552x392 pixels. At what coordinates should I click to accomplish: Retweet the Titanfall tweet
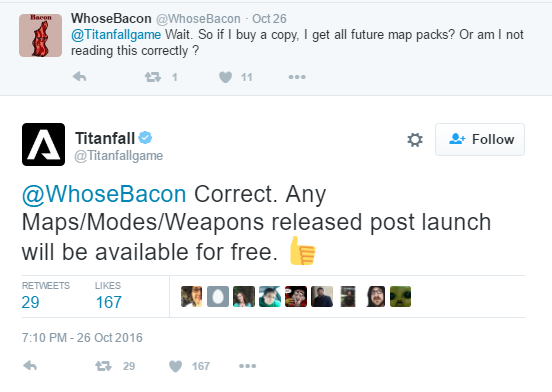click(104, 366)
